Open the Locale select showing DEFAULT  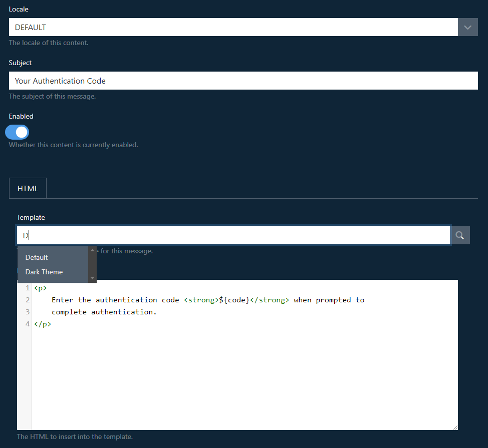point(233,27)
